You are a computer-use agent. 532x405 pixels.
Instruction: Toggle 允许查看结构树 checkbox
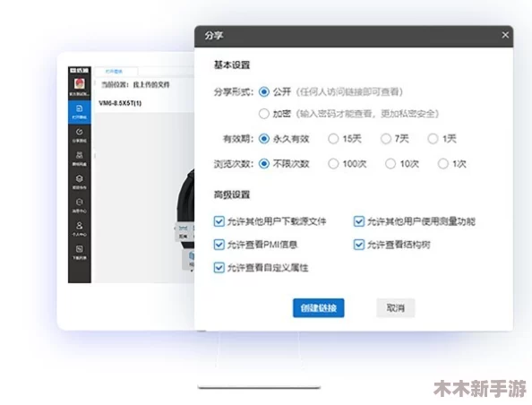pyautogui.click(x=359, y=245)
